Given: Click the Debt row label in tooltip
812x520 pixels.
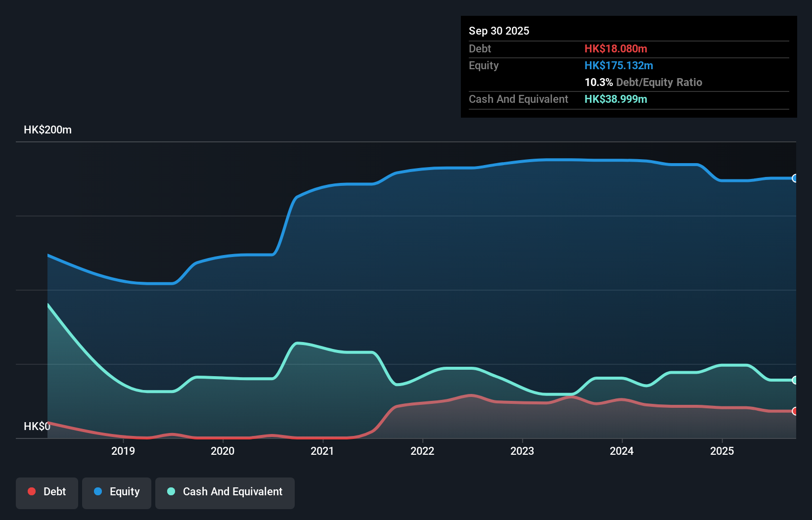Looking at the screenshot, I should click(480, 49).
